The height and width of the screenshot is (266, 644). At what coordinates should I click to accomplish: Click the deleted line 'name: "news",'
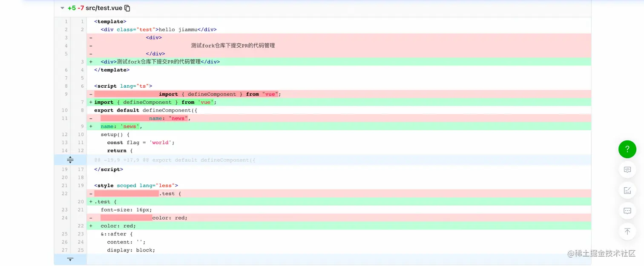[339, 118]
